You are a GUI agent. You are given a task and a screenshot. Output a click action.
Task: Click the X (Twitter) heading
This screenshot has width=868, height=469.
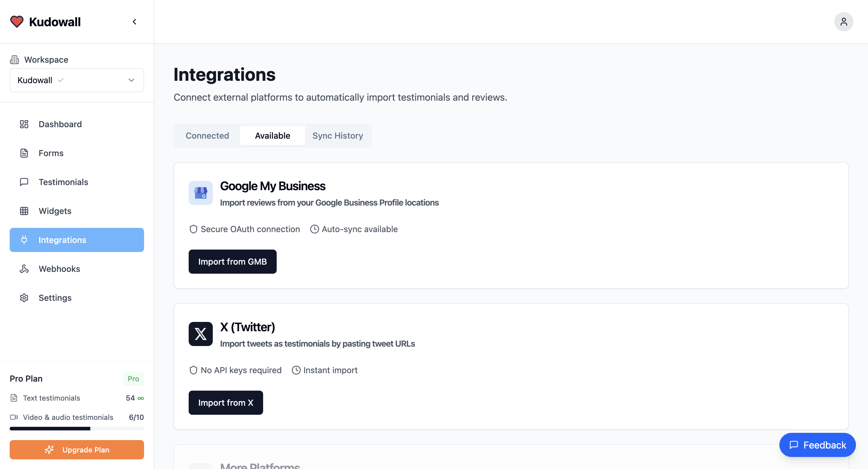248,328
